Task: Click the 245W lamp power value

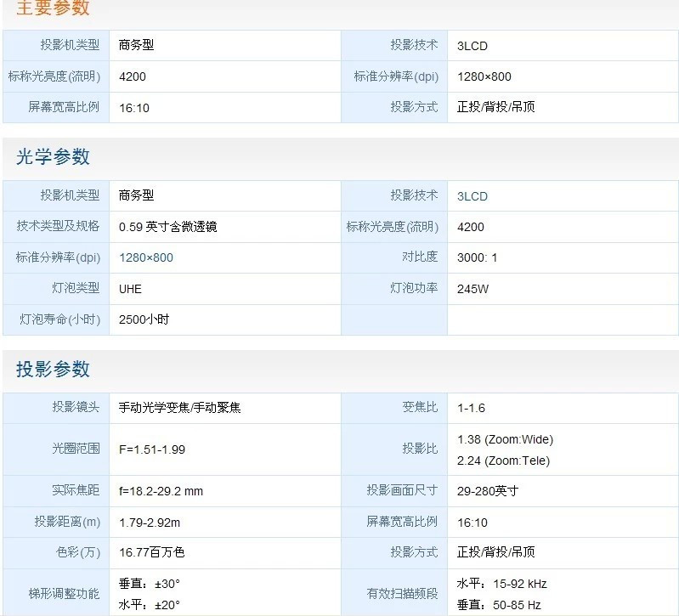Action: (473, 289)
